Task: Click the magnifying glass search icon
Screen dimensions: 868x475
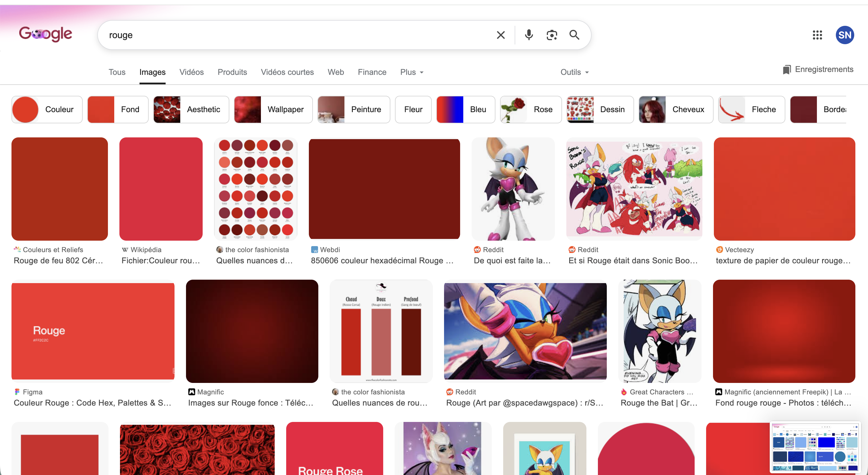Action: tap(575, 35)
